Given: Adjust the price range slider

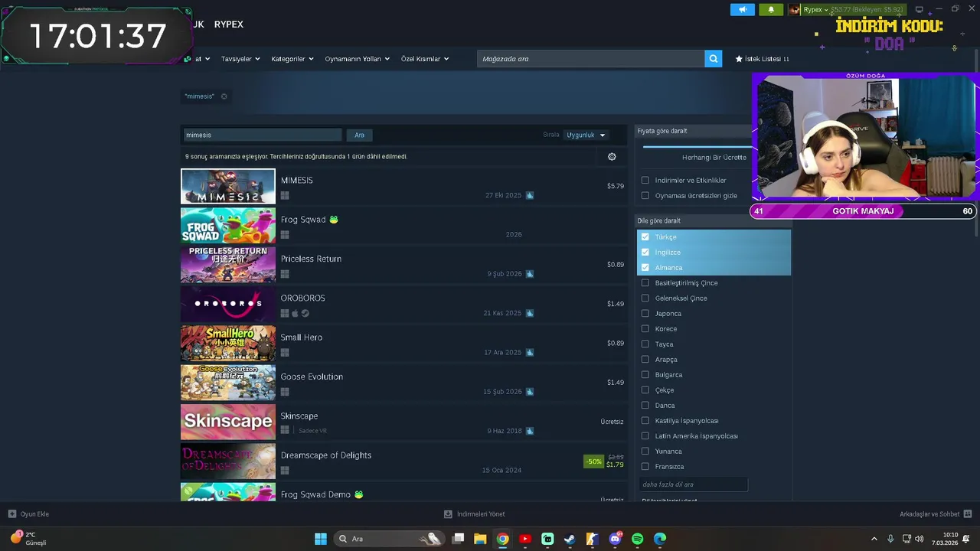Looking at the screenshot, I should [697, 146].
